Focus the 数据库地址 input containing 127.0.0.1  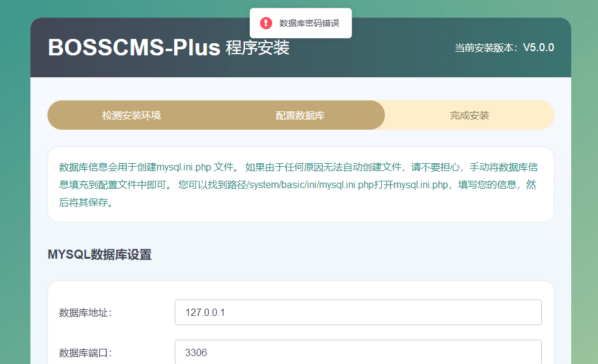(x=357, y=312)
